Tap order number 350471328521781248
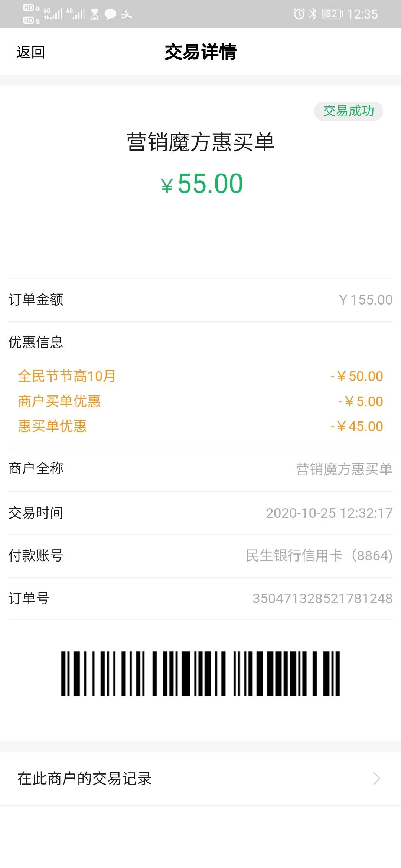 tap(322, 598)
